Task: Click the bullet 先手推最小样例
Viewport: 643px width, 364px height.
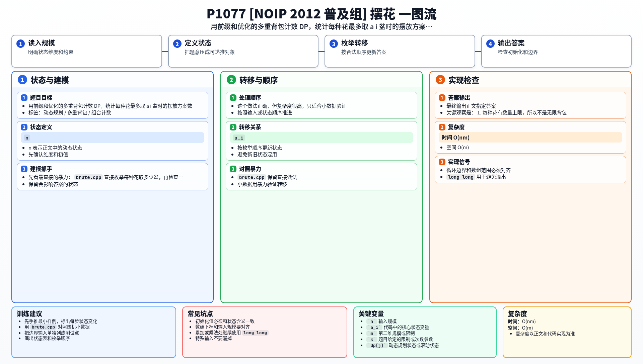Action: tap(61, 322)
